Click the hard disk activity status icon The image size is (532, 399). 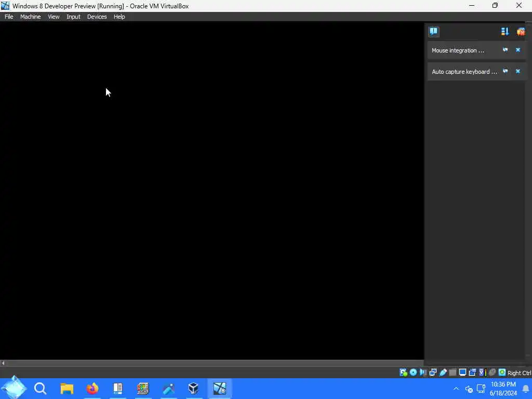403,373
